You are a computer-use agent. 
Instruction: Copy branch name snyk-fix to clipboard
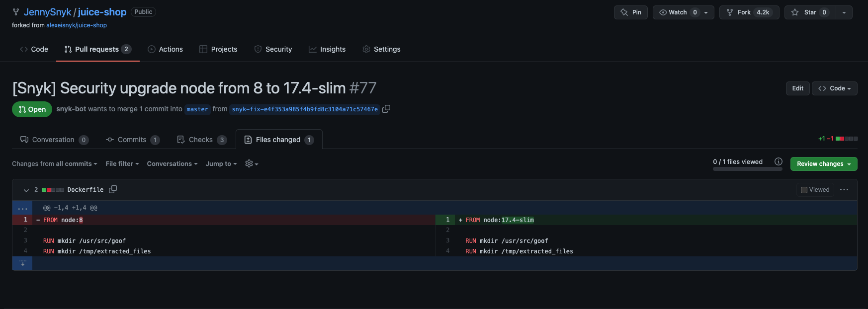pyautogui.click(x=386, y=109)
